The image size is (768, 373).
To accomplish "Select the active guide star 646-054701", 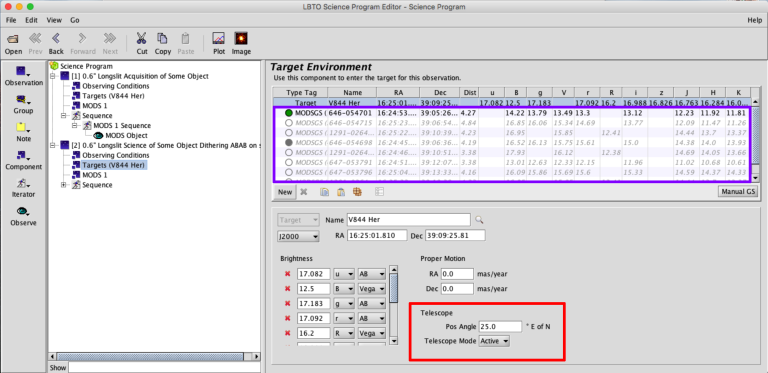I will tap(288, 113).
